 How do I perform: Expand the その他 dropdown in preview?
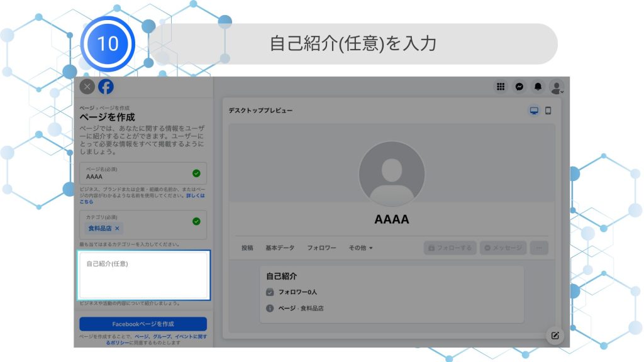pyautogui.click(x=361, y=248)
